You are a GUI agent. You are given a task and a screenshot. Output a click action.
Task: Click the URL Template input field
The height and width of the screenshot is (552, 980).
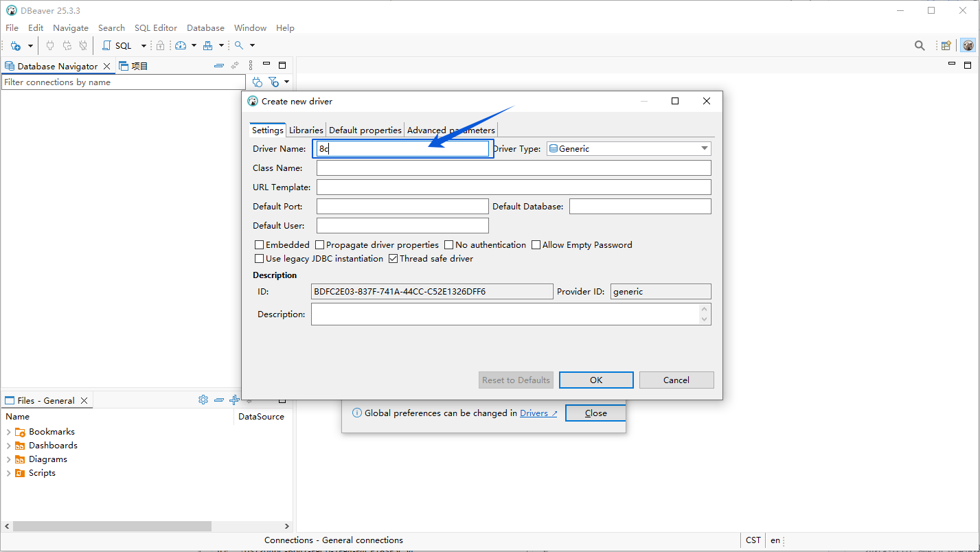pyautogui.click(x=514, y=187)
